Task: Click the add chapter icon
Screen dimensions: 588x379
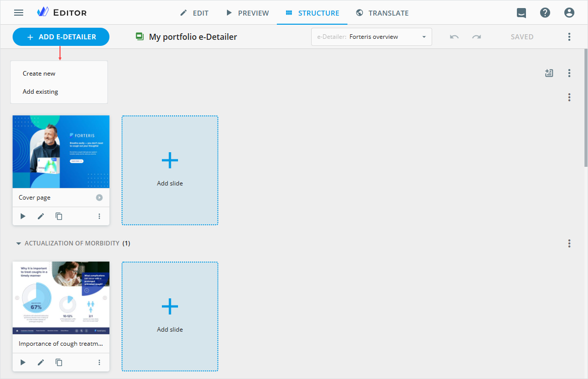Action: point(549,73)
